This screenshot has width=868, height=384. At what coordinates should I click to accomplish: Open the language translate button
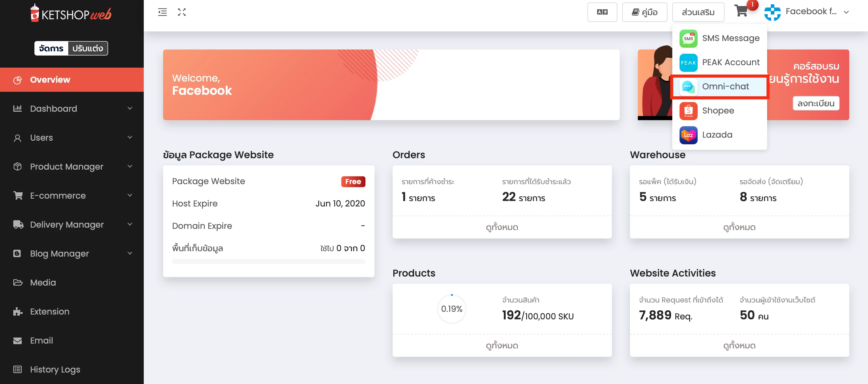(602, 12)
